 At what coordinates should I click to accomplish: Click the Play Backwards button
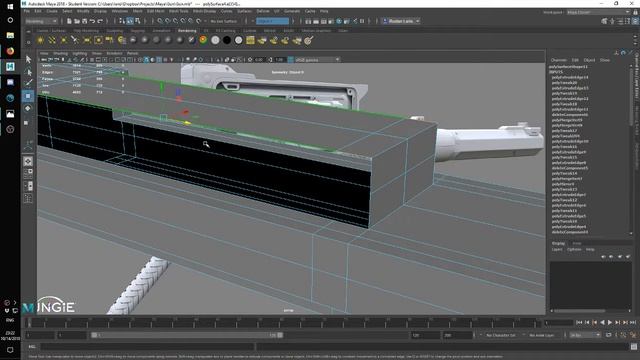(x=602, y=322)
